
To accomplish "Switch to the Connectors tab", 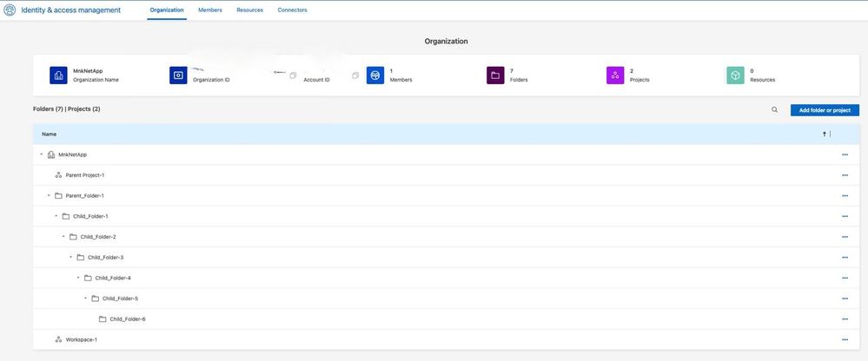I will pyautogui.click(x=292, y=10).
